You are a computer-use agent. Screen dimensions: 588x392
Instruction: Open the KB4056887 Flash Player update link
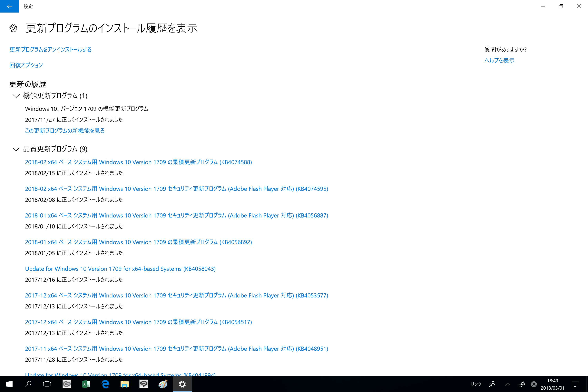[177, 215]
